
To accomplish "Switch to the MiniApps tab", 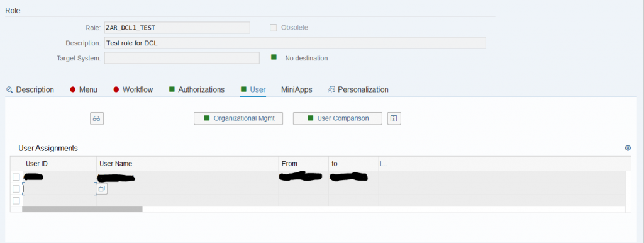I will 297,89.
